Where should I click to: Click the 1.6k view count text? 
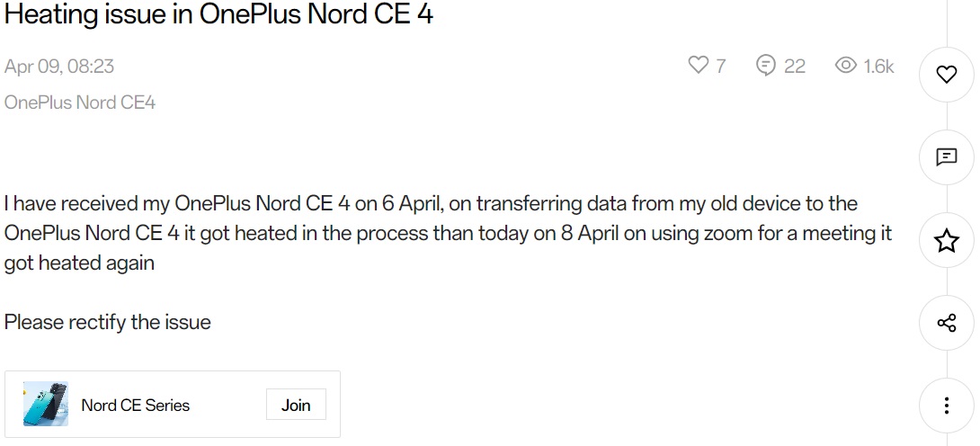point(878,66)
